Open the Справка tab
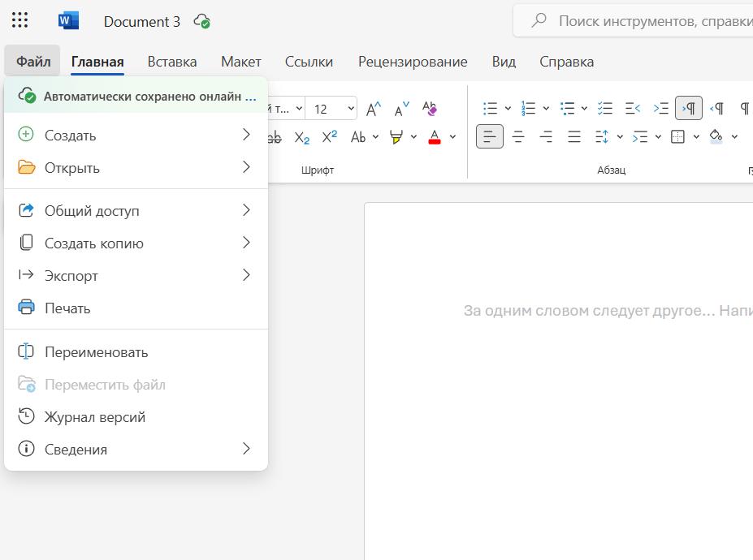Image resolution: width=753 pixels, height=560 pixels. pos(567,62)
